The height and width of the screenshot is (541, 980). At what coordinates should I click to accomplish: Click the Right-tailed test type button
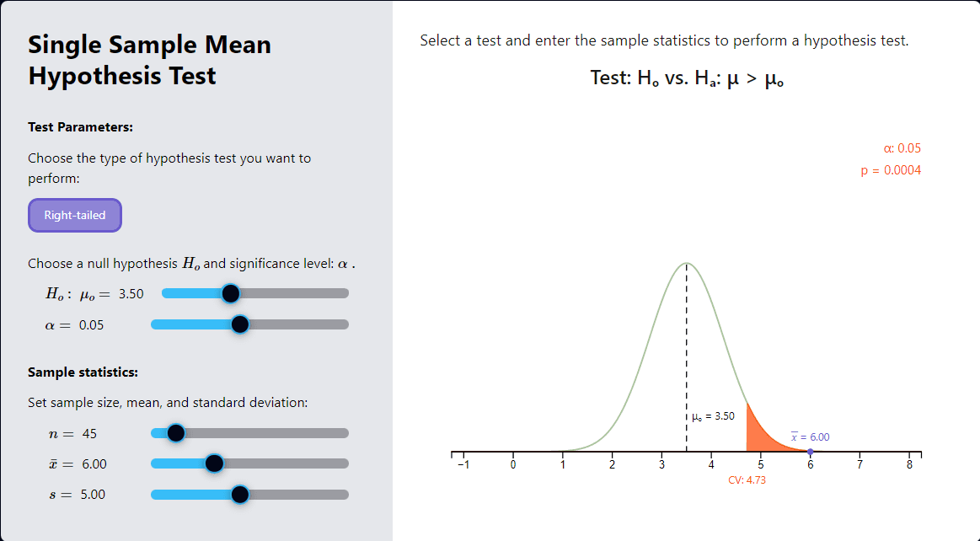click(74, 215)
